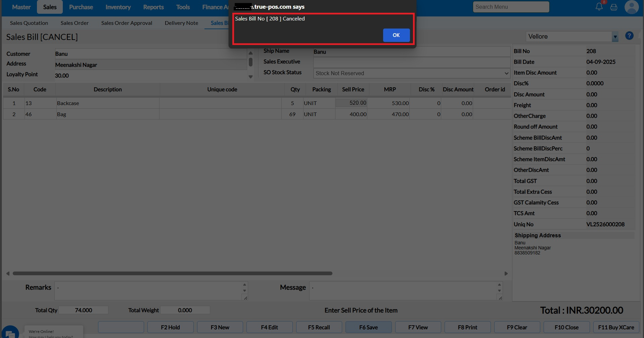Click the Uniq No value VL2526000208

click(x=605, y=224)
